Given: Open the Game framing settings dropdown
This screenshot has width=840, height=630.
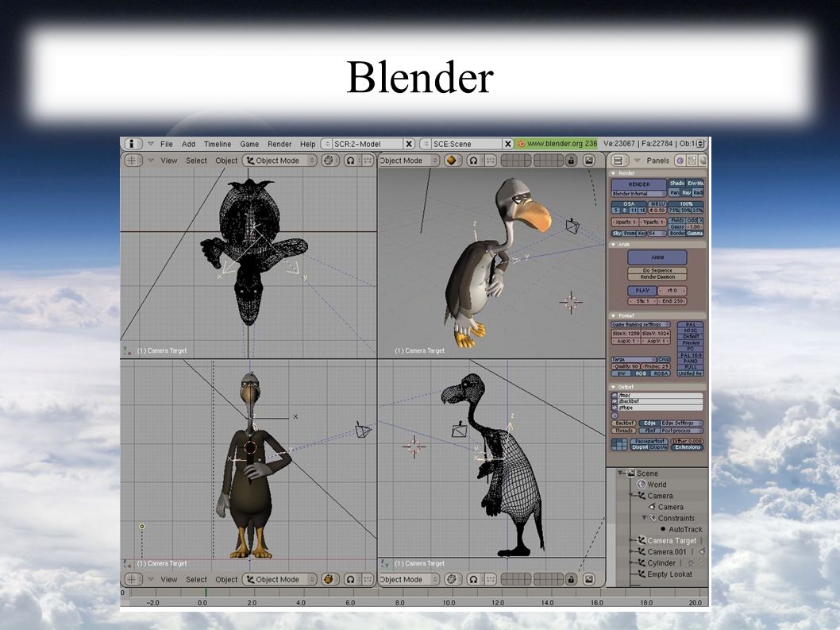Looking at the screenshot, I should pyautogui.click(x=641, y=324).
